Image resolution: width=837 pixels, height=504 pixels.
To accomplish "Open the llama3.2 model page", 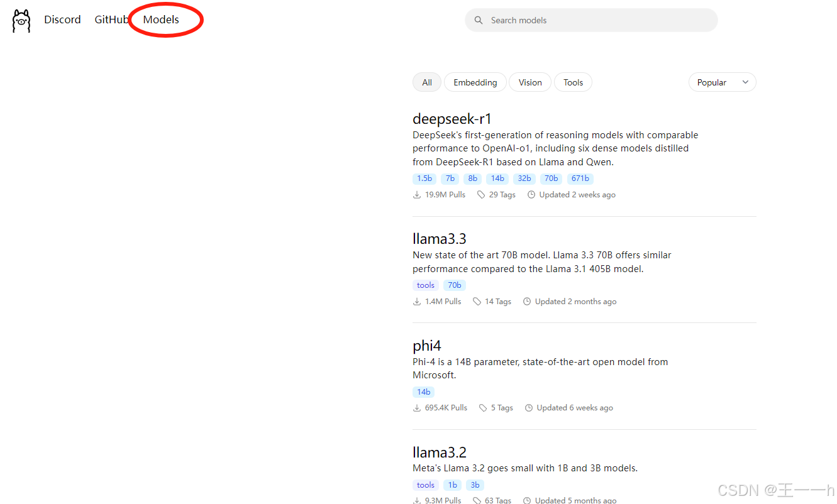I will coord(440,452).
